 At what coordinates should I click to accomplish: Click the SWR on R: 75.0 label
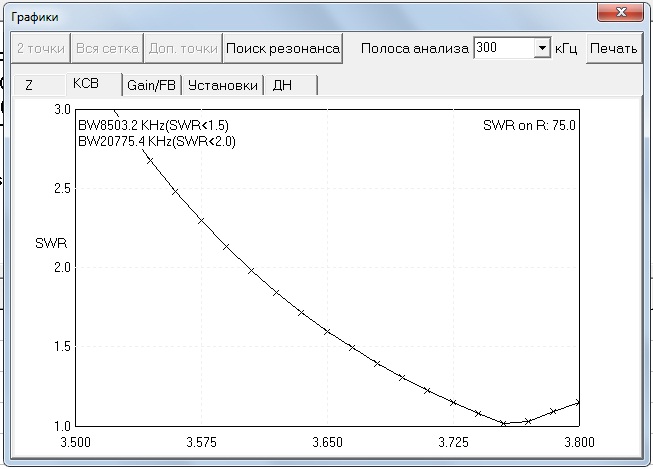pyautogui.click(x=529, y=125)
